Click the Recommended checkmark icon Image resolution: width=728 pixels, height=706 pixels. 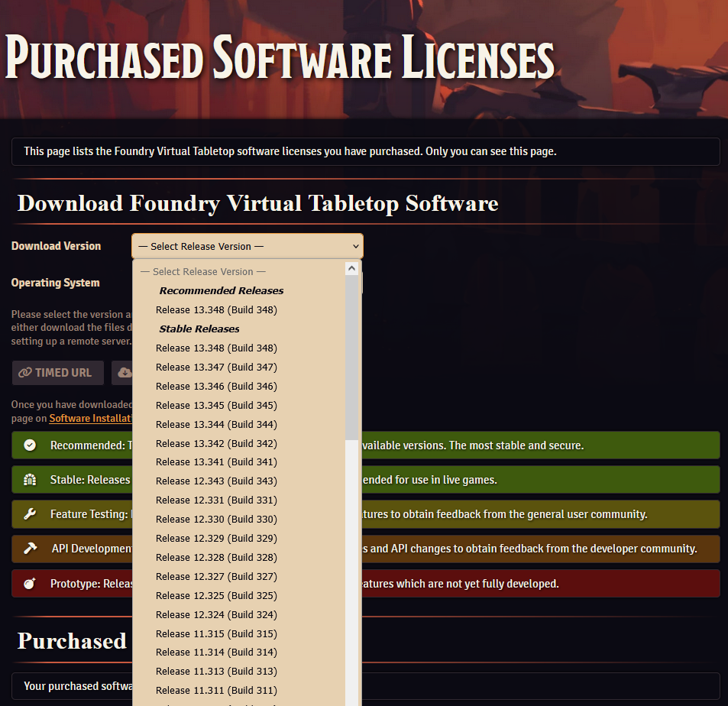[30, 445]
